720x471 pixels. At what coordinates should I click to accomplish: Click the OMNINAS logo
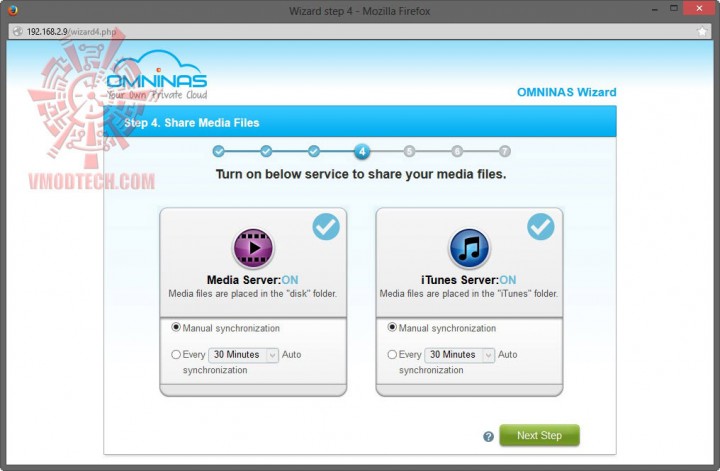pyautogui.click(x=157, y=76)
